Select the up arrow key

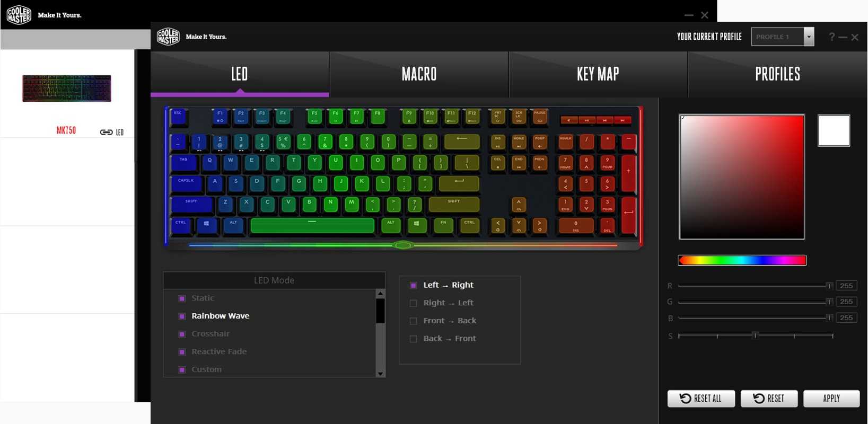click(519, 204)
